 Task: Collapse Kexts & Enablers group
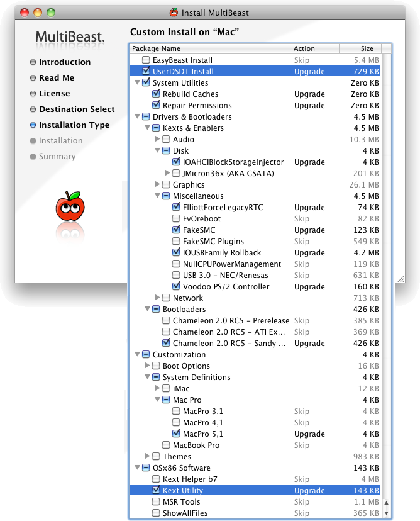pyautogui.click(x=147, y=128)
